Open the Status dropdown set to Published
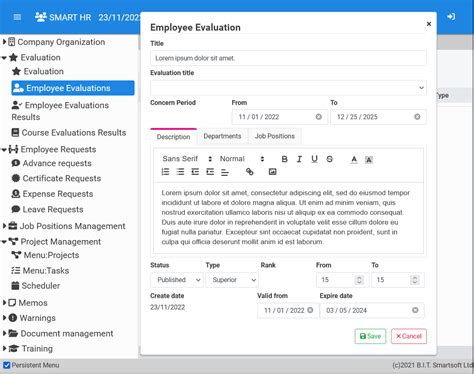 (x=177, y=280)
